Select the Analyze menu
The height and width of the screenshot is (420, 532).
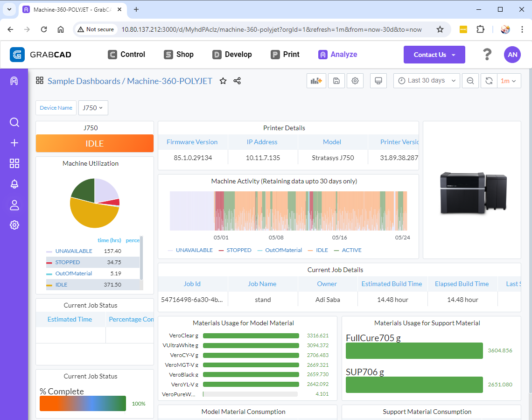pyautogui.click(x=337, y=54)
